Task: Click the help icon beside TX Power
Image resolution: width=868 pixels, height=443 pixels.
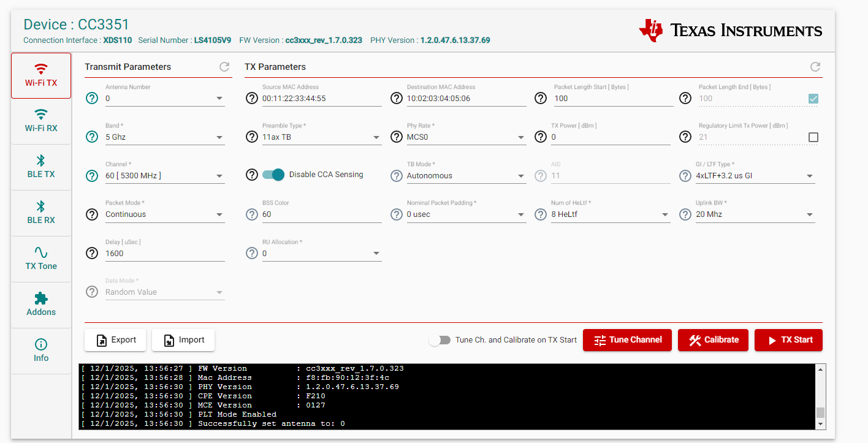Action: click(x=541, y=137)
